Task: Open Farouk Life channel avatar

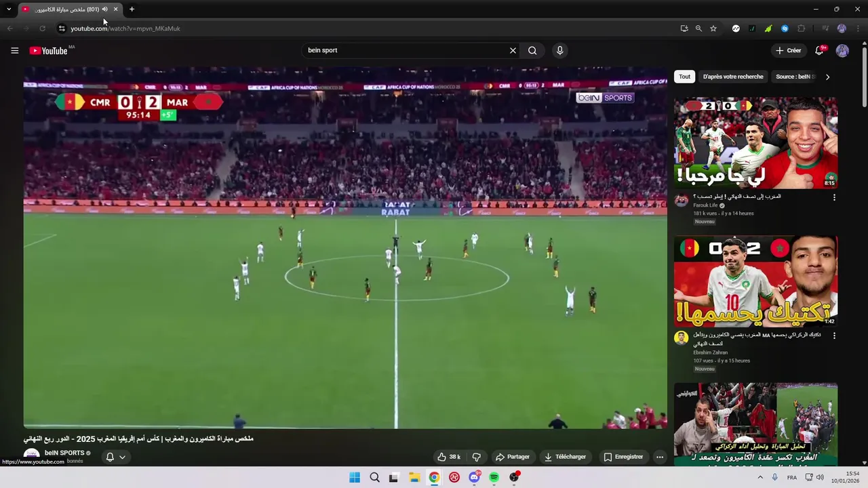Action: pyautogui.click(x=682, y=200)
